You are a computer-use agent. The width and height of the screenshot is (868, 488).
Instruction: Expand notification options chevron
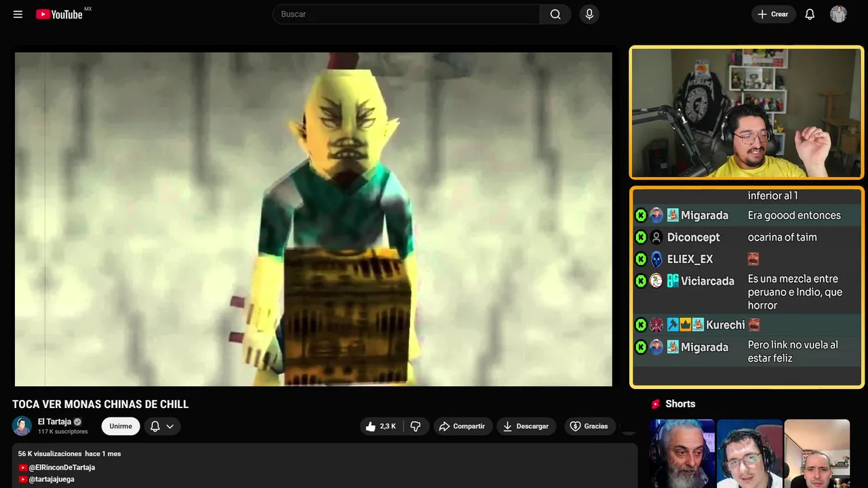[x=170, y=426]
